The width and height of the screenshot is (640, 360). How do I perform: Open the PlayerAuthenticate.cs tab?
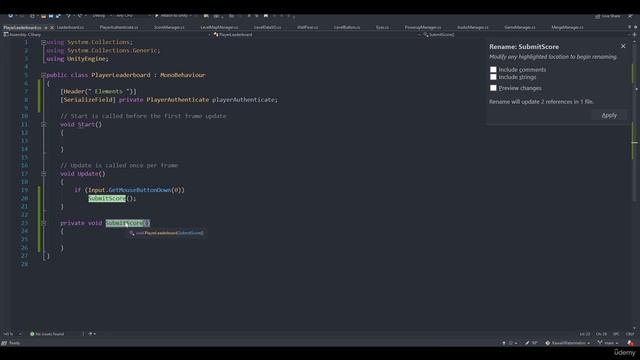[119, 27]
